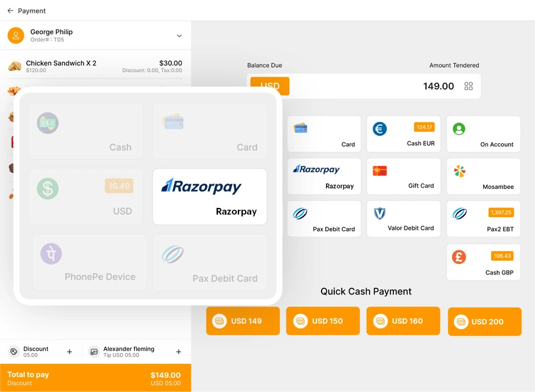Image resolution: width=535 pixels, height=392 pixels.
Task: Select Card option in zoomed panel
Action: [209, 131]
